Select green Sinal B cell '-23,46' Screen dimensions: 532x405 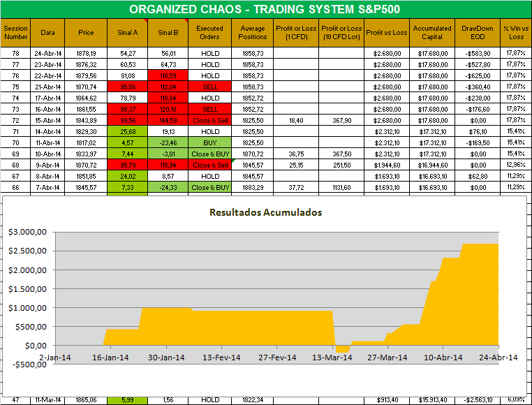coord(168,143)
